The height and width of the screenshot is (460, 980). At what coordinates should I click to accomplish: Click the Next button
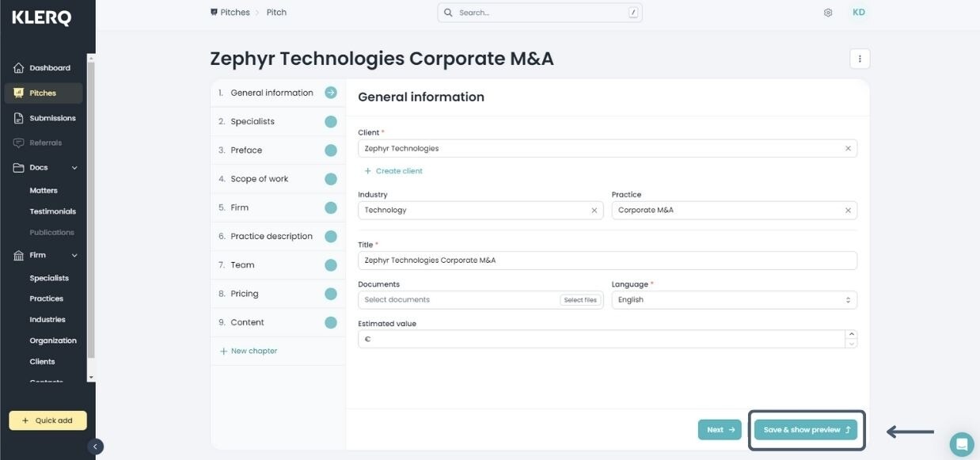tap(720, 430)
